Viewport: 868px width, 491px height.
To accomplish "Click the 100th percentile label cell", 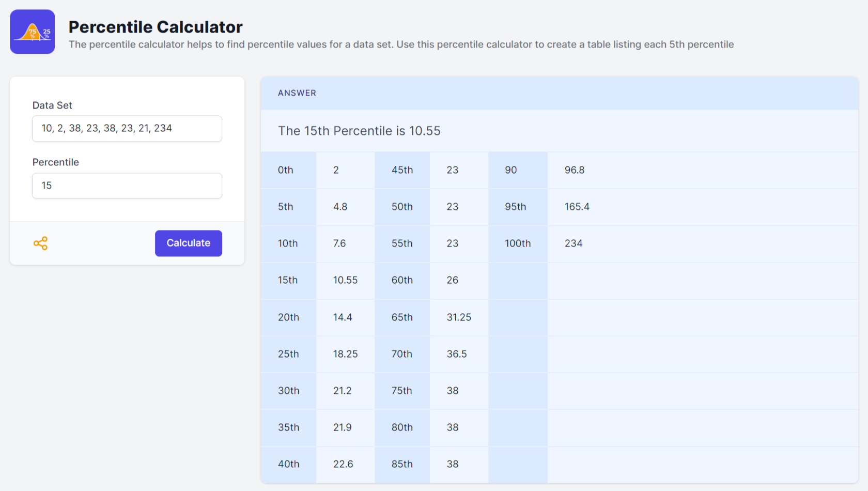I will pyautogui.click(x=518, y=243).
